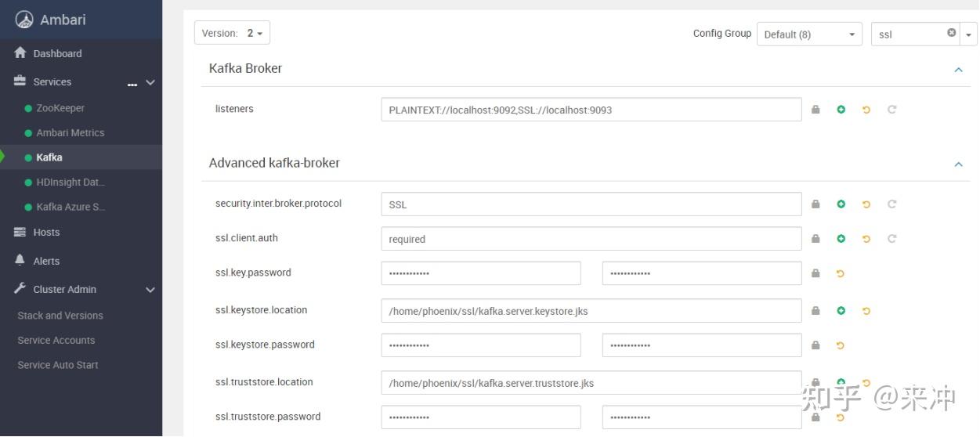This screenshot has width=980, height=437.
Task: Click lock icon for ssl.keystore.location
Action: pos(815,311)
